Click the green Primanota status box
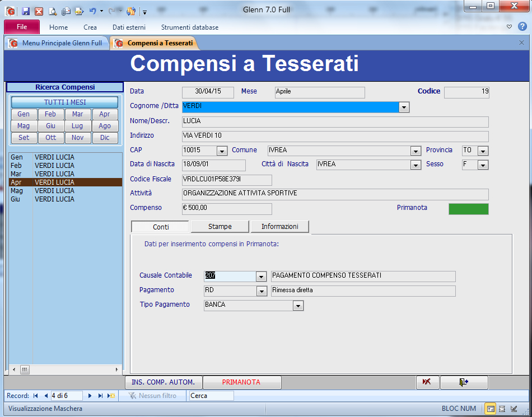 [469, 209]
